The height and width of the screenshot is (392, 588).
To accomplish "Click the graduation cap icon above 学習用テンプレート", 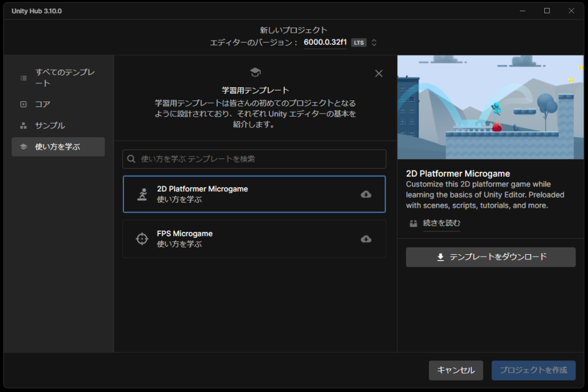I will pos(256,72).
